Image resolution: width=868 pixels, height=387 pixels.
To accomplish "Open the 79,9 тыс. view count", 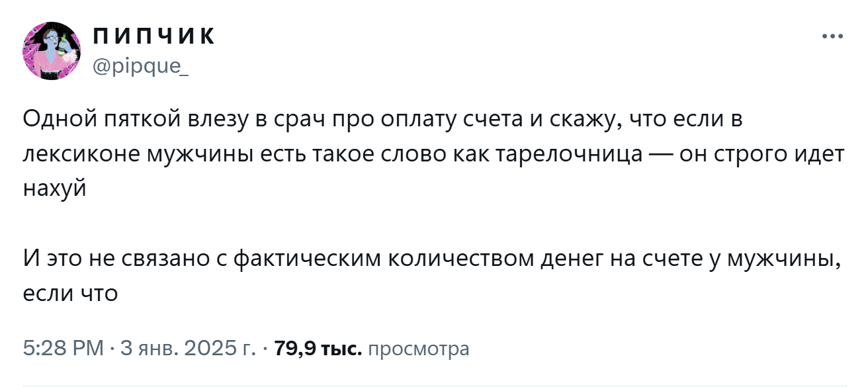I will pos(318,348).
